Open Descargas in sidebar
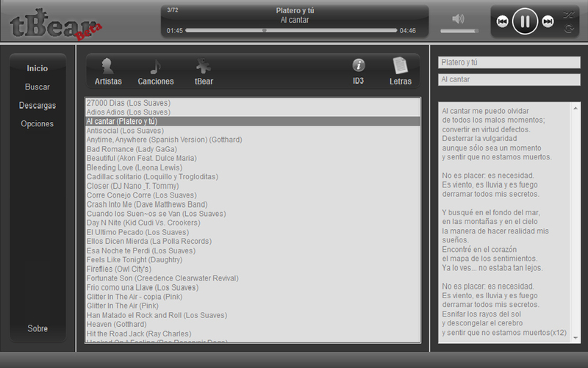Image resolution: width=588 pixels, height=368 pixels. coord(37,105)
